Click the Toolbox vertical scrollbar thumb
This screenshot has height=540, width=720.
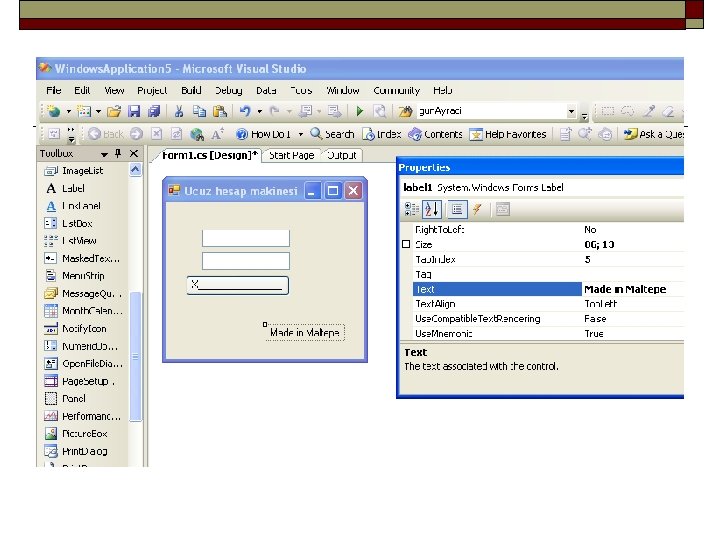[135, 356]
